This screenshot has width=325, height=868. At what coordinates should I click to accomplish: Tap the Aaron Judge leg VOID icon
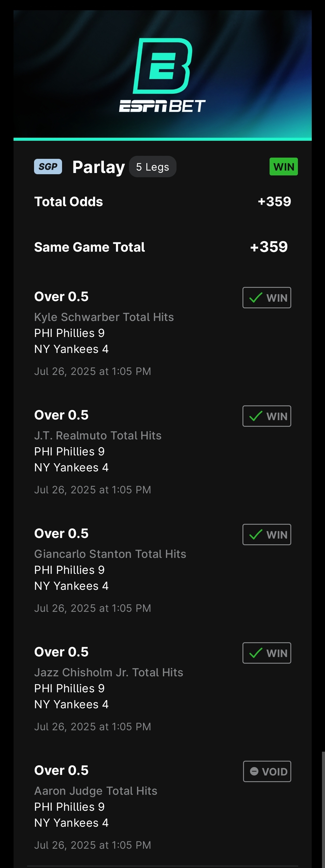point(254,771)
